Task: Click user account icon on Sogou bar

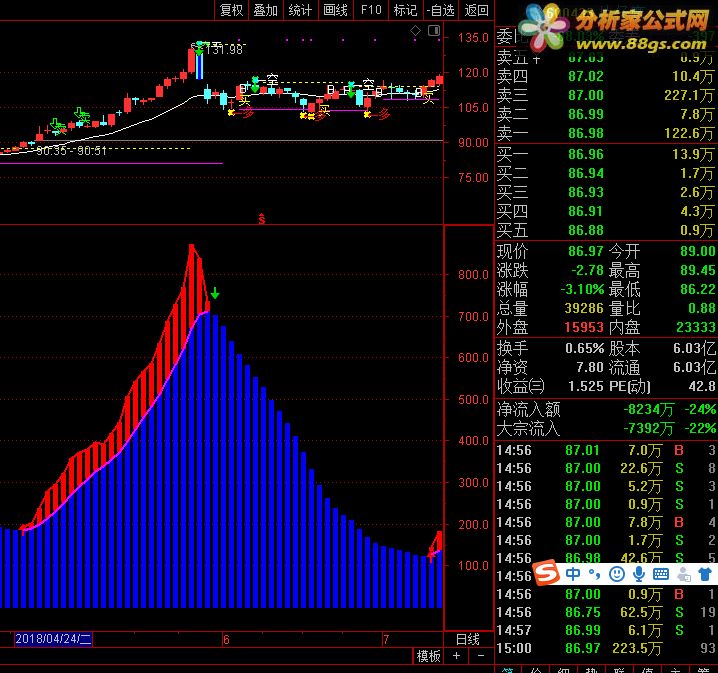Action: pos(684,574)
